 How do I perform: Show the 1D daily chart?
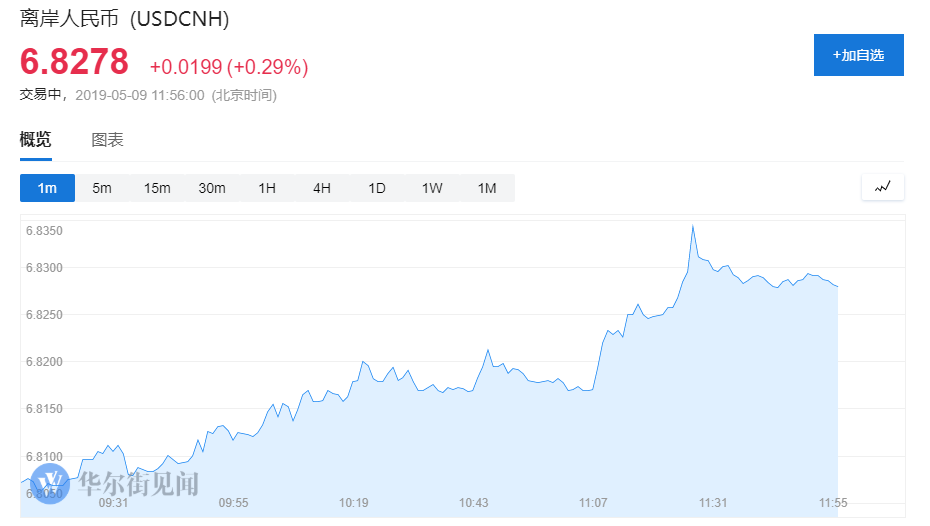(x=376, y=188)
